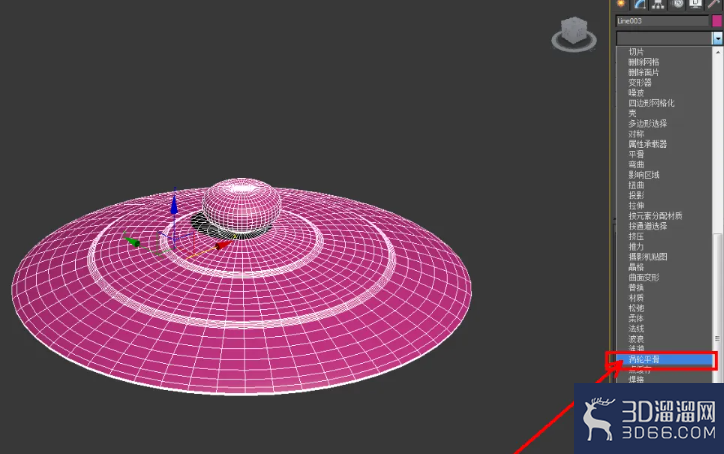This screenshot has width=724, height=454.
Task: Select the 拉伸 modifier
Action: tap(636, 206)
